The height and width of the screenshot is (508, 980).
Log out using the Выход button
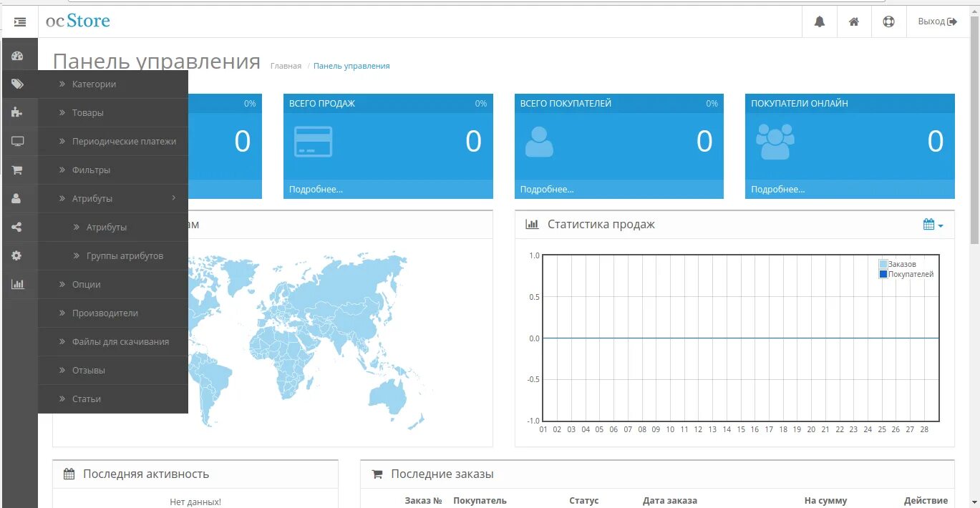(x=937, y=22)
